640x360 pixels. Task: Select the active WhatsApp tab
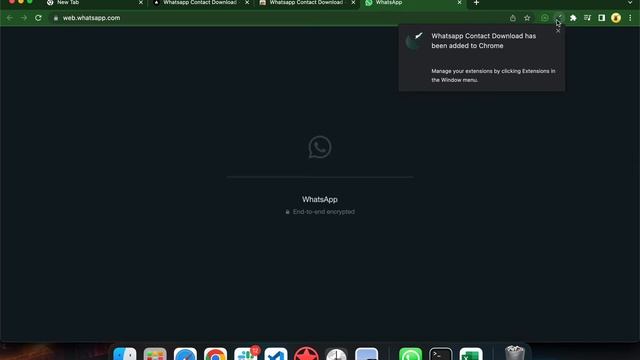tap(412, 3)
